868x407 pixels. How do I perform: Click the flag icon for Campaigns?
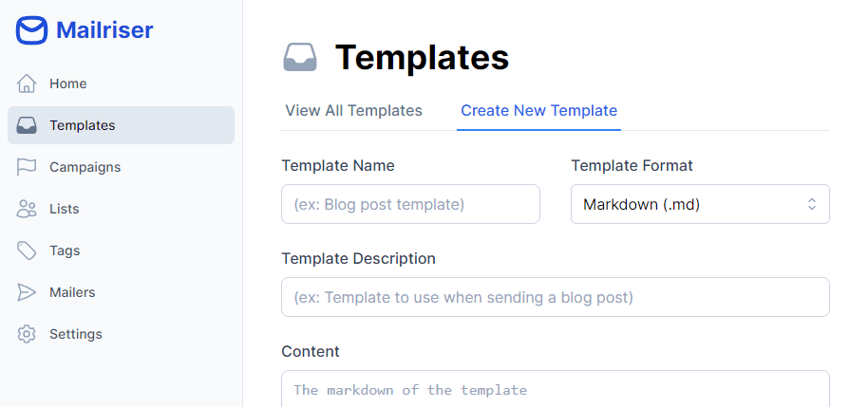pyautogui.click(x=27, y=167)
